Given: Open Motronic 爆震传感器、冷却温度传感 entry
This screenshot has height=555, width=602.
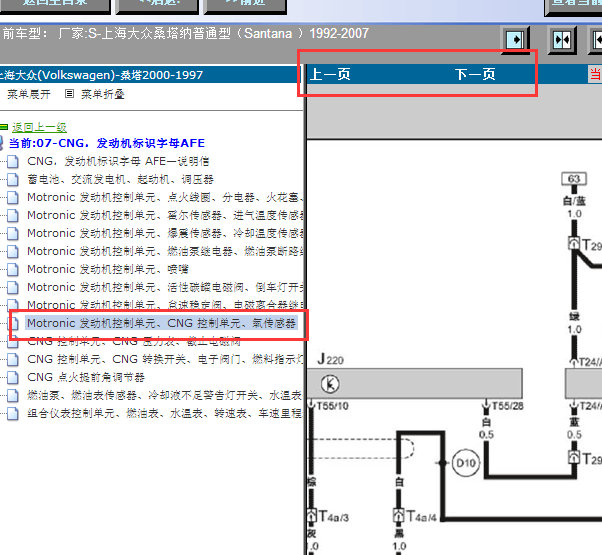Looking at the screenshot, I should (165, 233).
